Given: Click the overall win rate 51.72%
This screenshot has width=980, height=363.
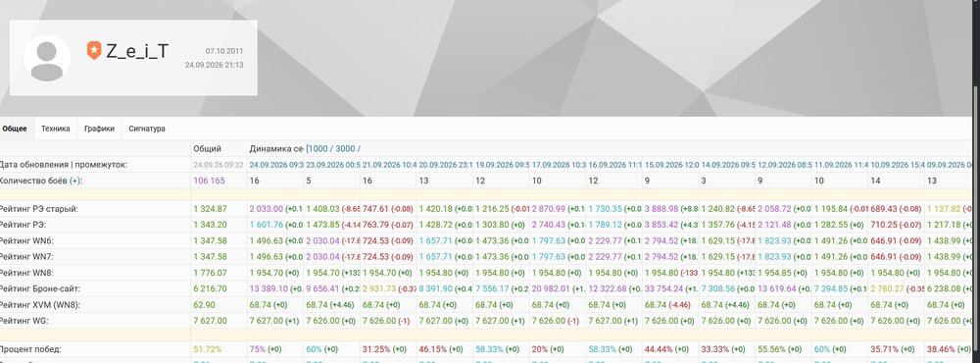Looking at the screenshot, I should [207, 349].
